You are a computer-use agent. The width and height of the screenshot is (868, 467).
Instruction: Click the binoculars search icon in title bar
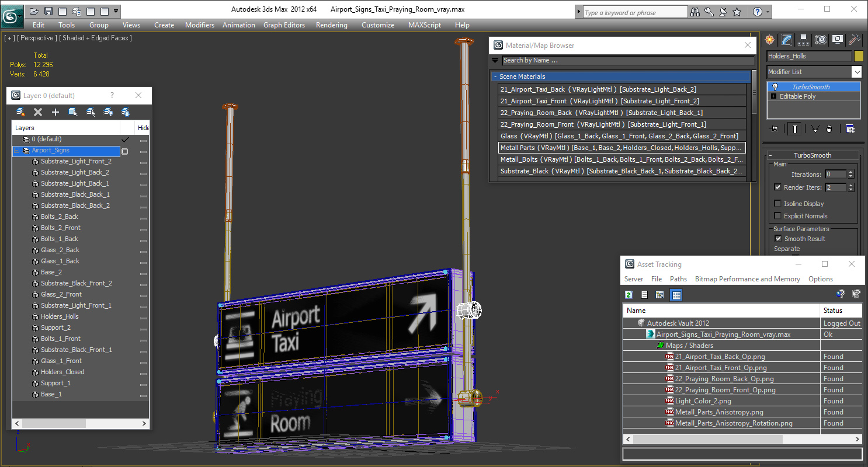(695, 12)
